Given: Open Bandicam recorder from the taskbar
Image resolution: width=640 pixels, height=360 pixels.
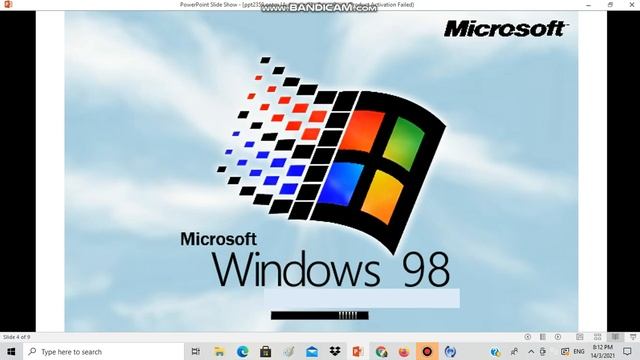Looking at the screenshot, I should (427, 351).
